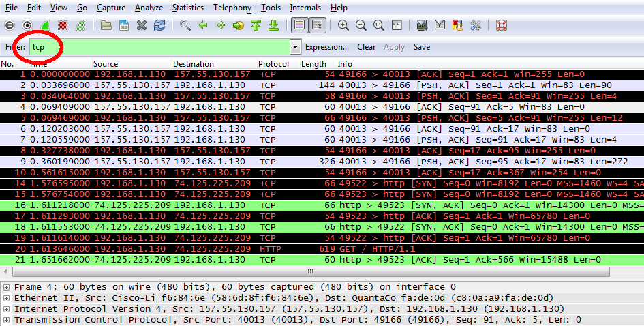The width and height of the screenshot is (644, 326).
Task: Open the Analyze menu
Action: click(x=149, y=8)
